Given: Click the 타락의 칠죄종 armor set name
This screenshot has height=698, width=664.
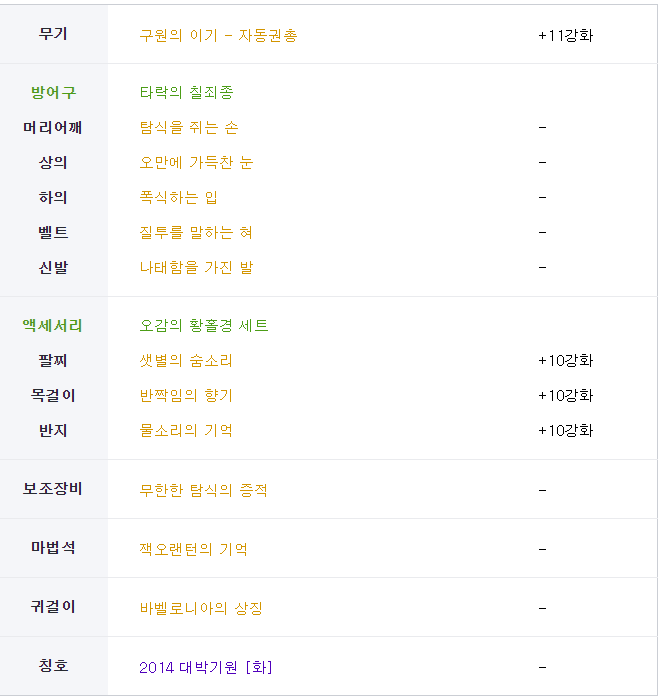Looking at the screenshot, I should click(187, 93).
